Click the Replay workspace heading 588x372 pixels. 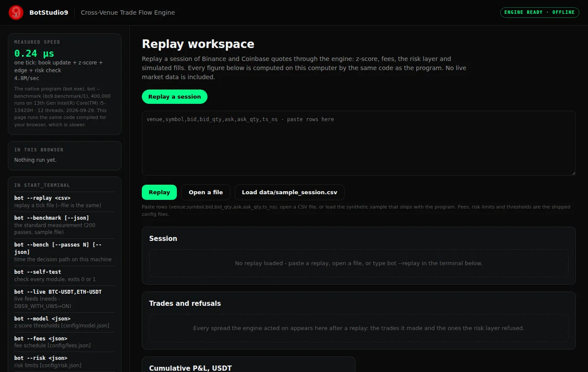click(198, 44)
